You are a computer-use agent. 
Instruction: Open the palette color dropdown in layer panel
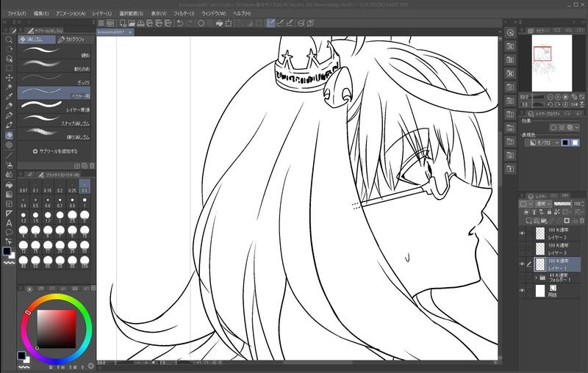pos(526,203)
